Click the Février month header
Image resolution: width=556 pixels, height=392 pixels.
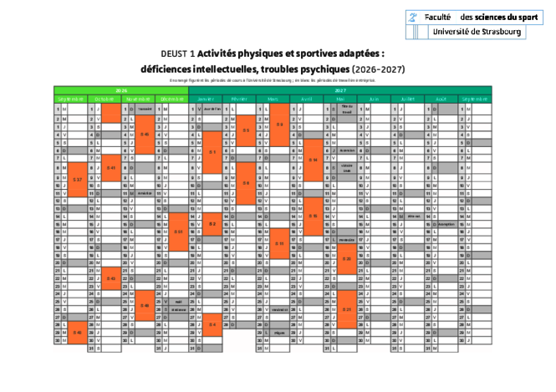pos(239,99)
